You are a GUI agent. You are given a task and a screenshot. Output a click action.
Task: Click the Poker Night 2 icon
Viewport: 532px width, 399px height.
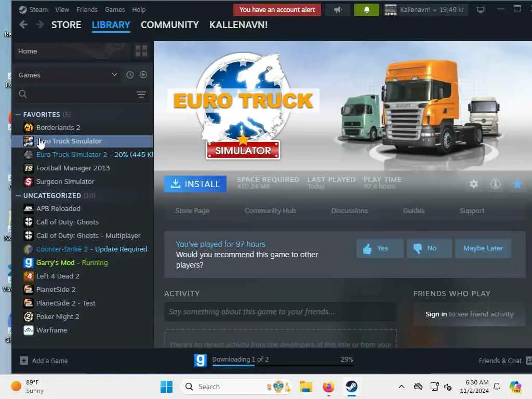[x=29, y=316]
